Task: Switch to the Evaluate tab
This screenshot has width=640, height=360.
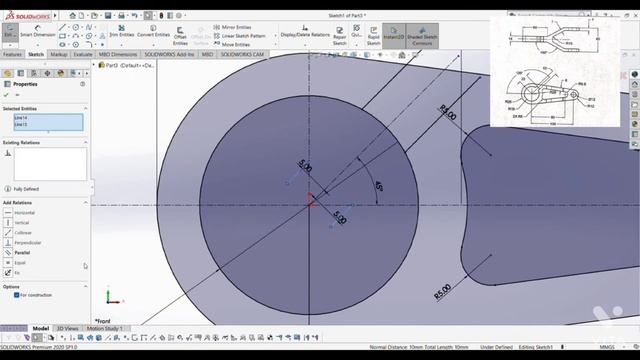Action: (82, 54)
